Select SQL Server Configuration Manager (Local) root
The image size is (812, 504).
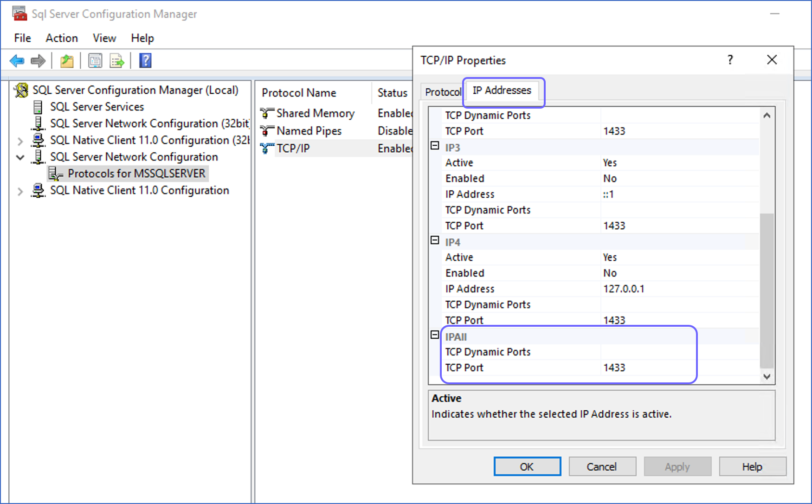pos(135,90)
